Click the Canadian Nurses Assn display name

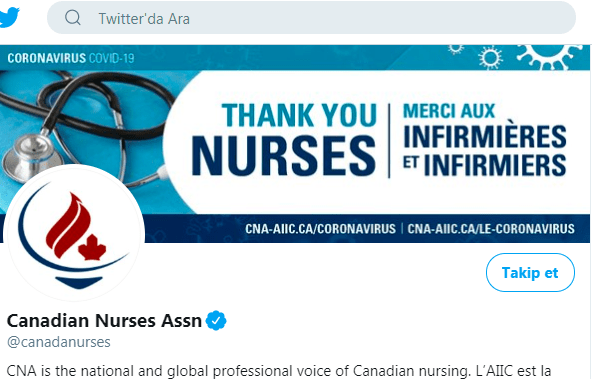104,320
